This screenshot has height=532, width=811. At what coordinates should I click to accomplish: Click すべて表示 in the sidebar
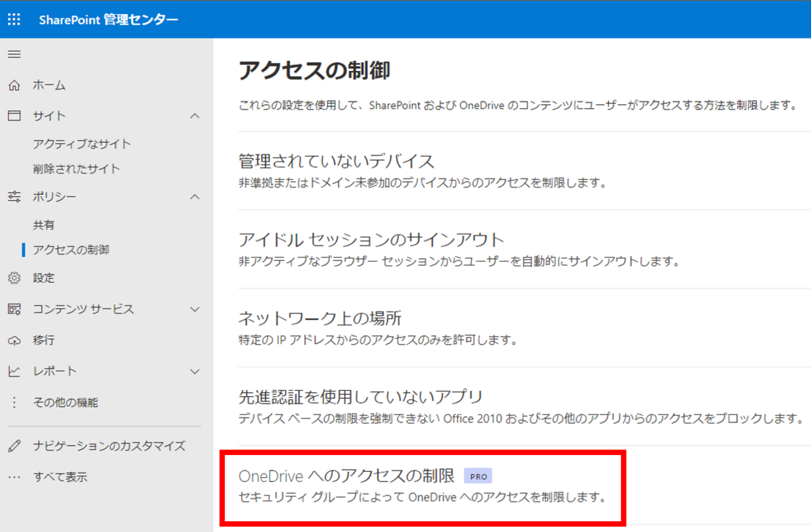60,477
